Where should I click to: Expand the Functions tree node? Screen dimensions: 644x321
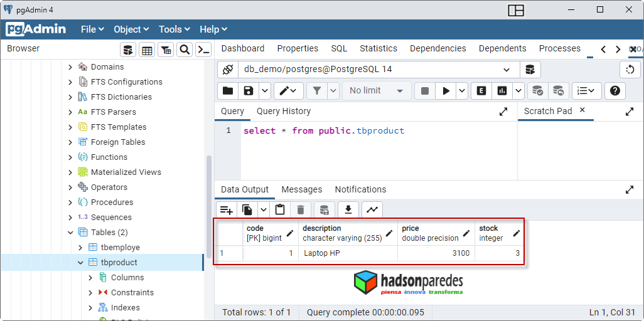click(70, 157)
